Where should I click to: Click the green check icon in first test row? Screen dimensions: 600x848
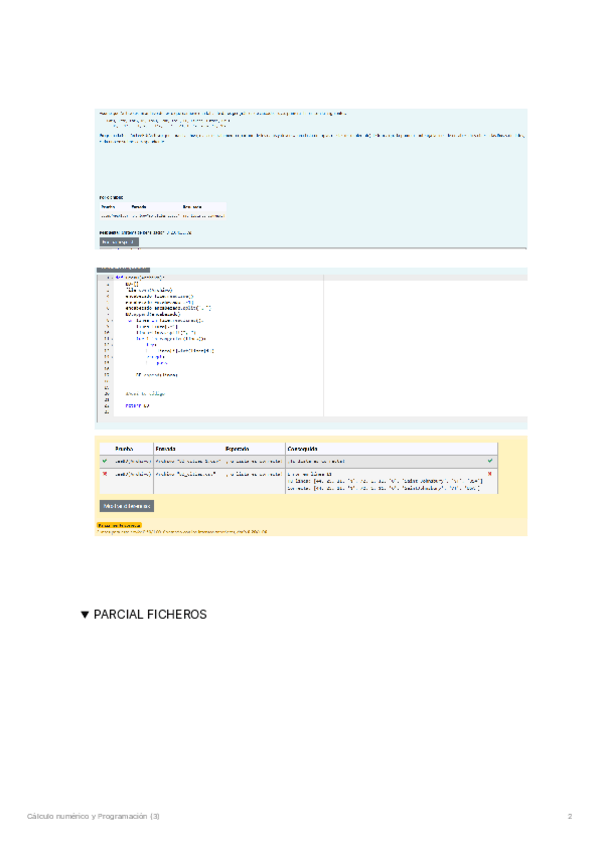pyautogui.click(x=105, y=461)
